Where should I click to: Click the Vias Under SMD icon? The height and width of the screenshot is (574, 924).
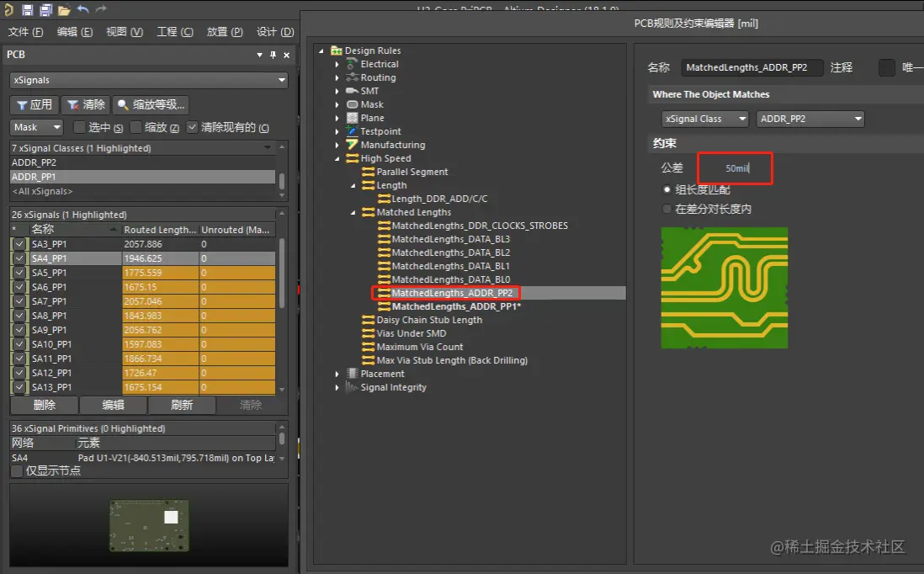point(369,333)
